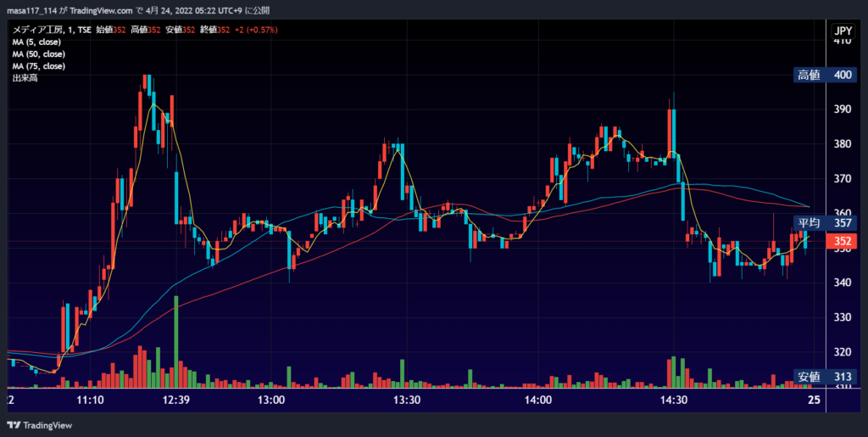Click the red 352 current price tag
The width and height of the screenshot is (868, 437).
[842, 242]
